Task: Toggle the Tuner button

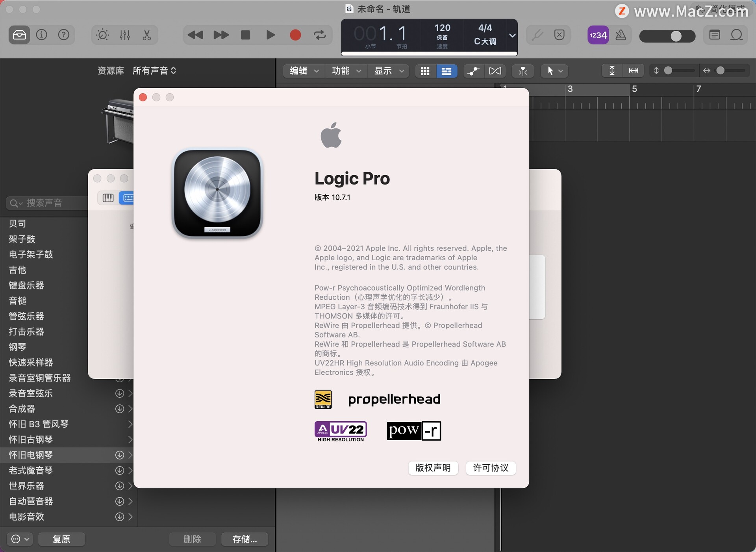Action: [537, 35]
